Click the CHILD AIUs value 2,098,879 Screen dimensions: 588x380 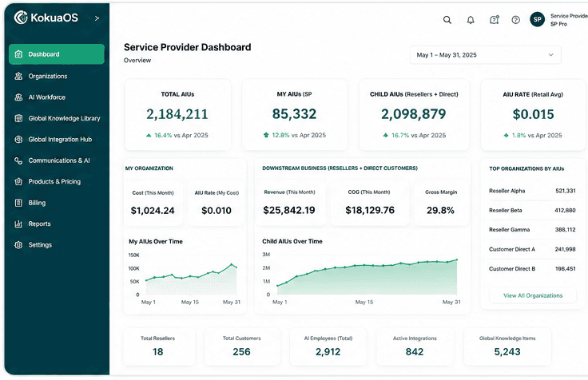[414, 114]
